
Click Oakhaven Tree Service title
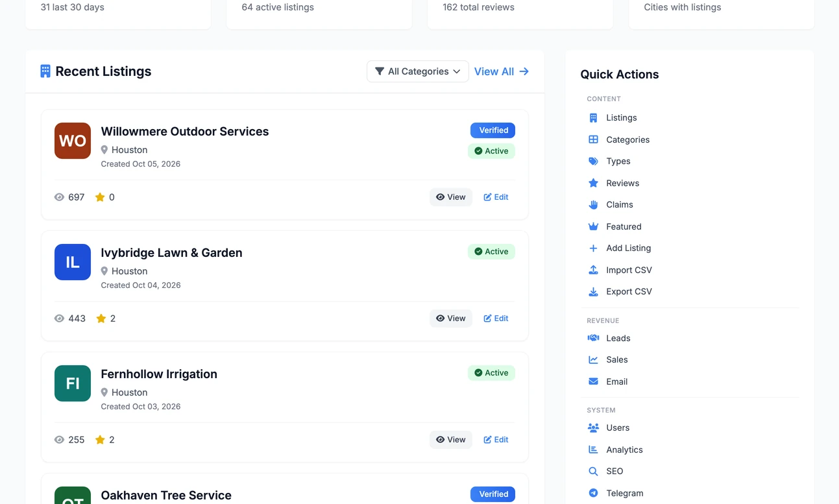click(166, 495)
